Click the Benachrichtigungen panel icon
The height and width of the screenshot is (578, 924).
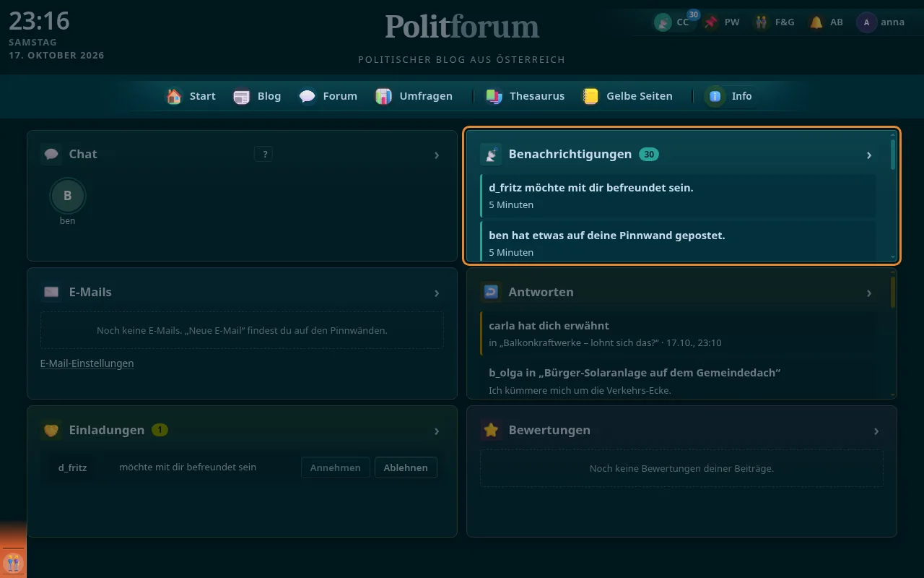coord(491,154)
